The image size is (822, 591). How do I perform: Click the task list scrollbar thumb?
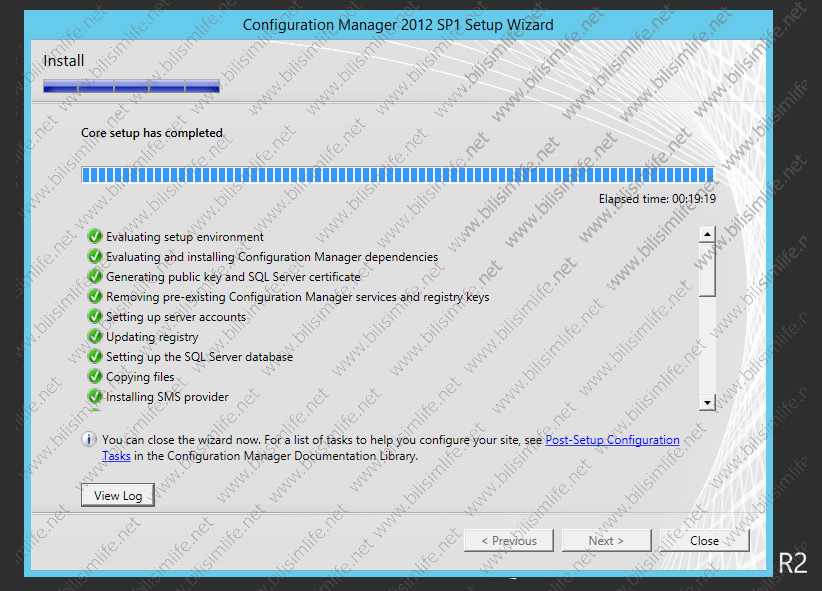coord(707,270)
